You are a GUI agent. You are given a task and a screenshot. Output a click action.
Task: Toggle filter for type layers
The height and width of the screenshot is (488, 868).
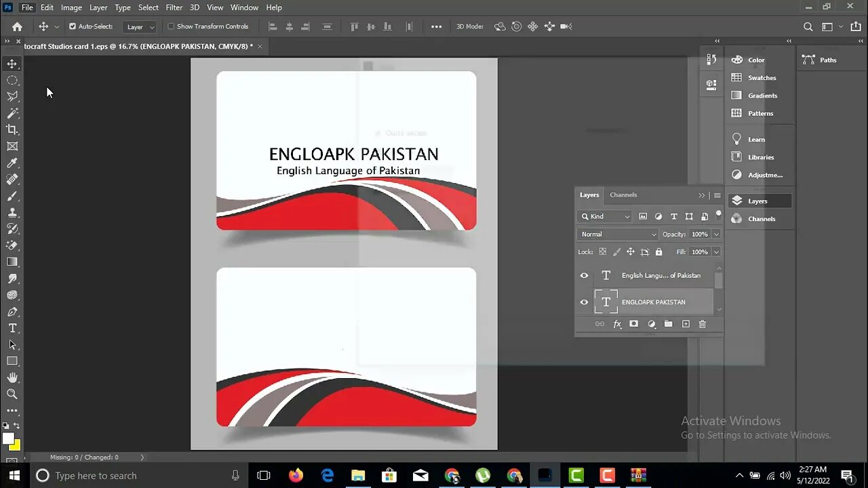point(673,216)
